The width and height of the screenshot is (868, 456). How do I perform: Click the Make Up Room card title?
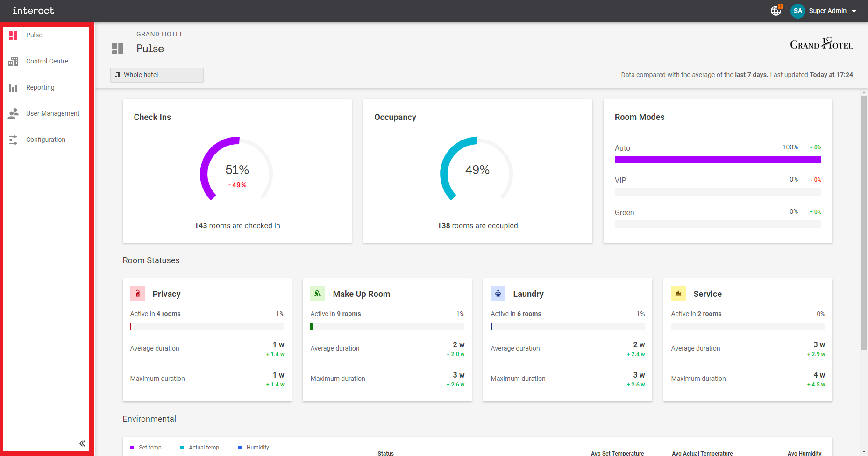pos(361,294)
